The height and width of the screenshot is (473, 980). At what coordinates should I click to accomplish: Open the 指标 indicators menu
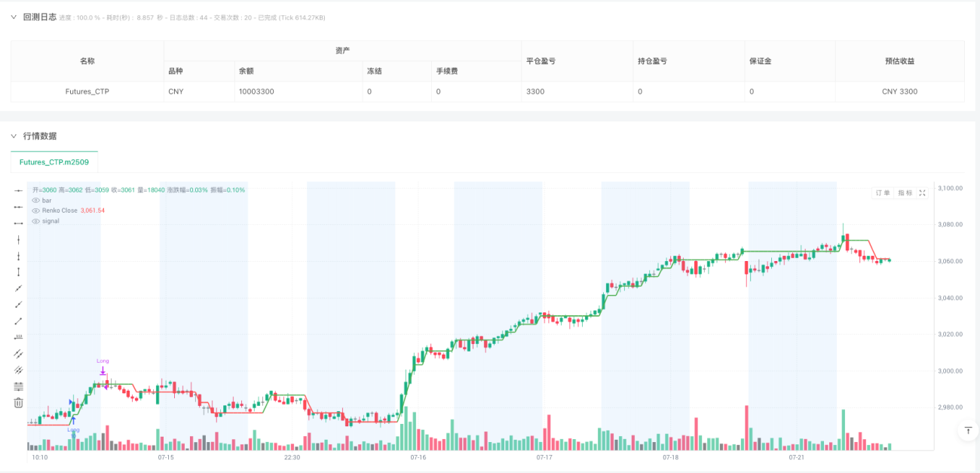click(905, 193)
